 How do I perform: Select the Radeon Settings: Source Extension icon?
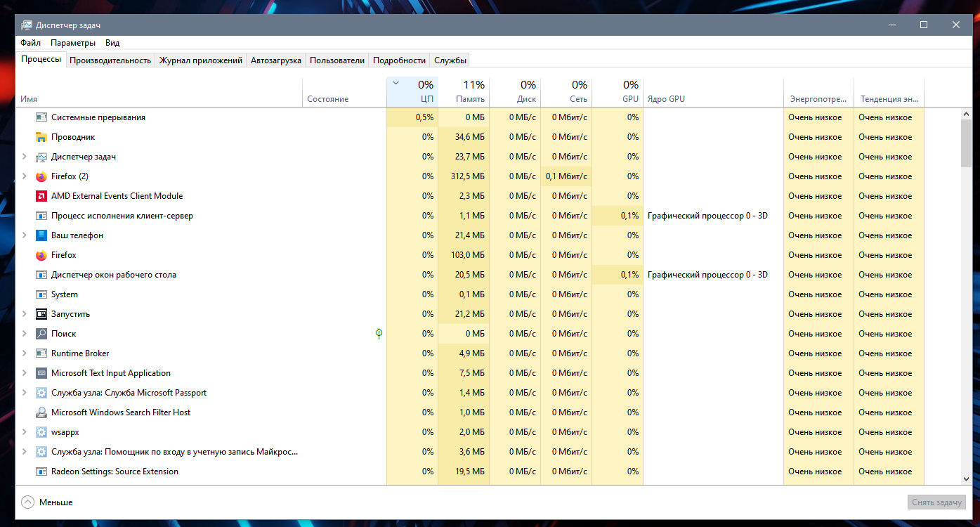point(41,471)
